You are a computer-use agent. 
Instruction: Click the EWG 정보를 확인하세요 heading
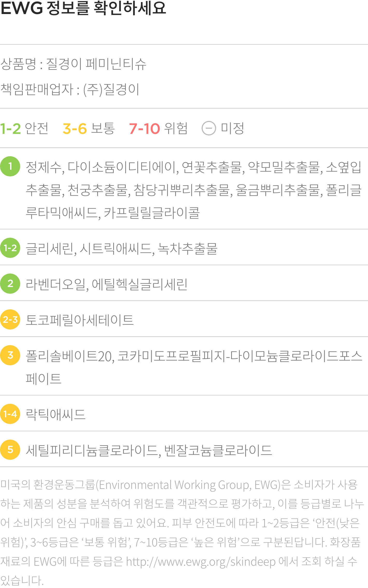[83, 8]
